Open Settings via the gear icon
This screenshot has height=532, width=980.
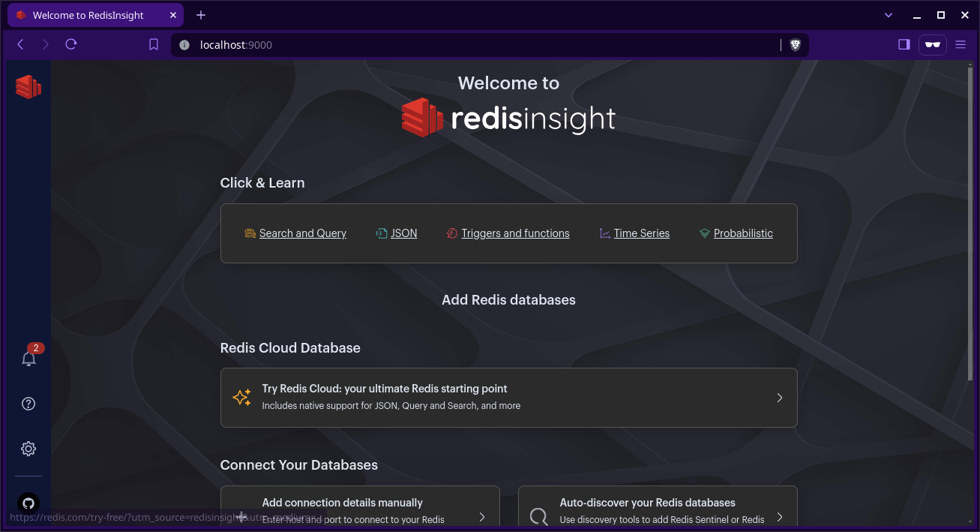(x=28, y=449)
